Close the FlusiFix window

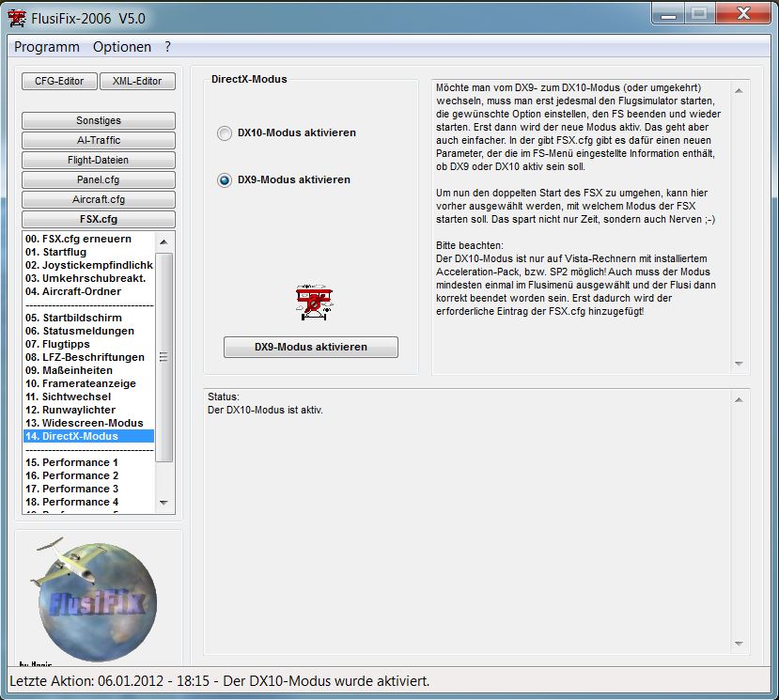point(743,13)
